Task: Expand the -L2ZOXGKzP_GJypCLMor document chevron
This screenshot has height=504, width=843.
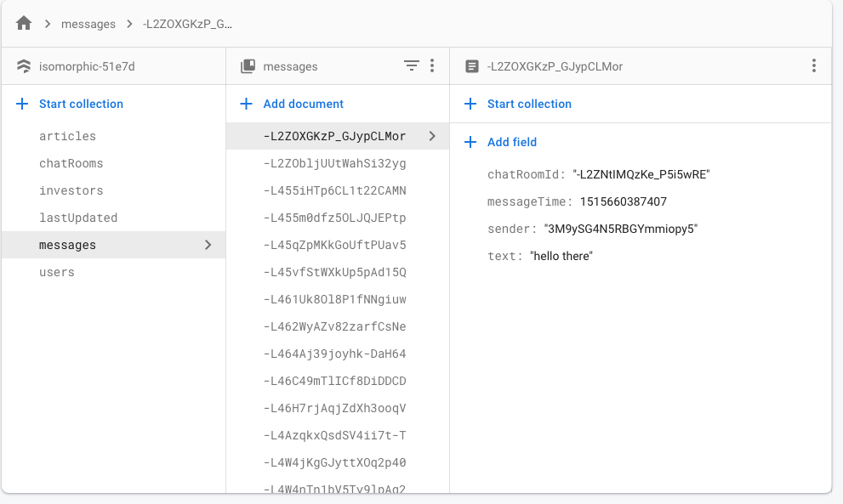Action: [x=432, y=136]
